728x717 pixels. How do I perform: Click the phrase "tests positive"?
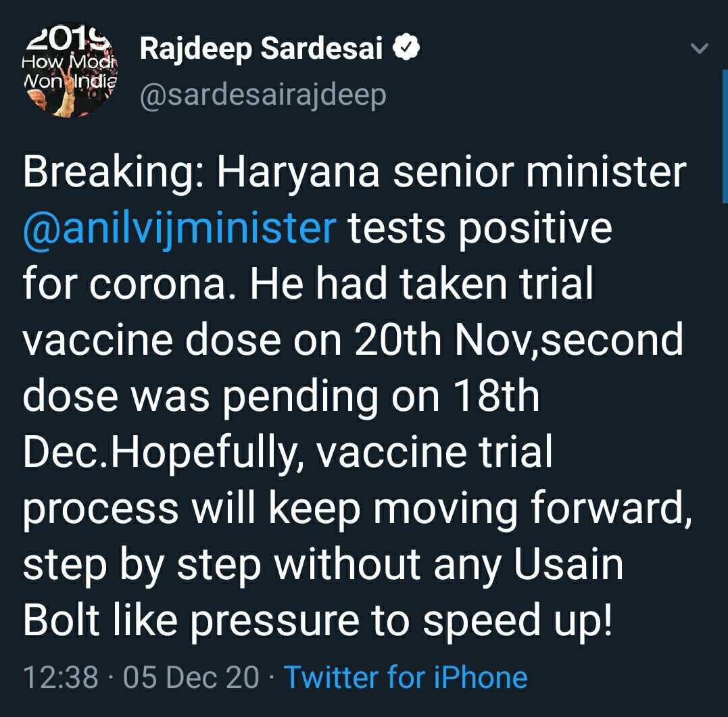480,228
